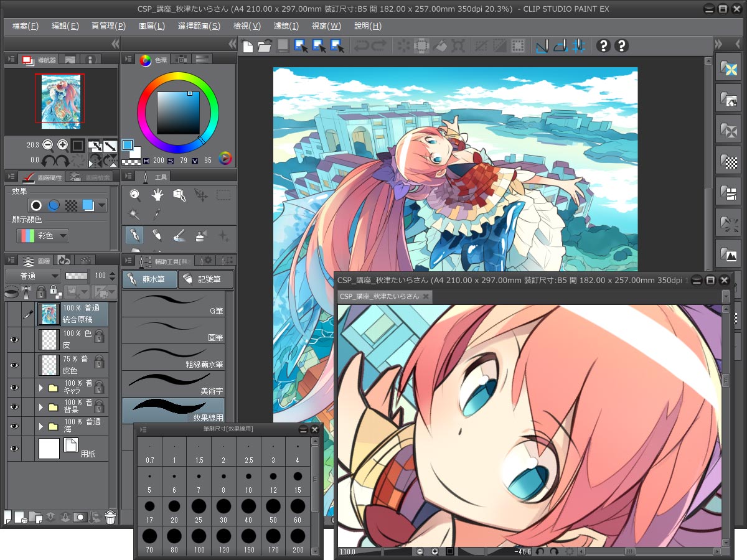Select the Hand pan tool
The height and width of the screenshot is (560, 747).
158,196
